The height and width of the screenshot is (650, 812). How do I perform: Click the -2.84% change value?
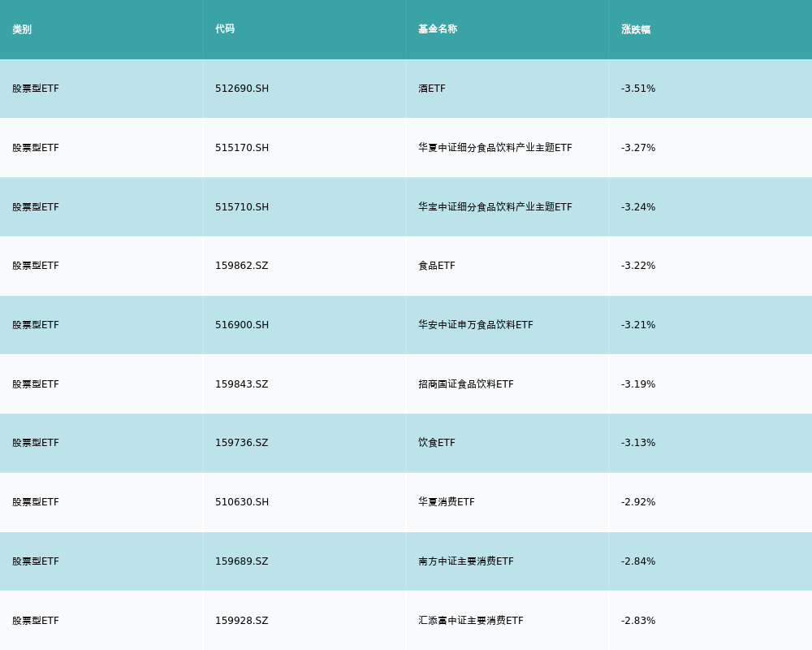638,561
